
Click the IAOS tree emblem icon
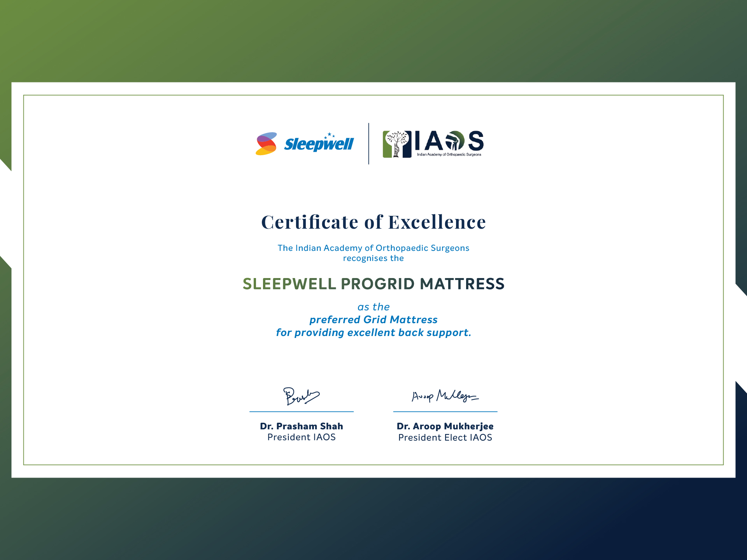pos(397,144)
